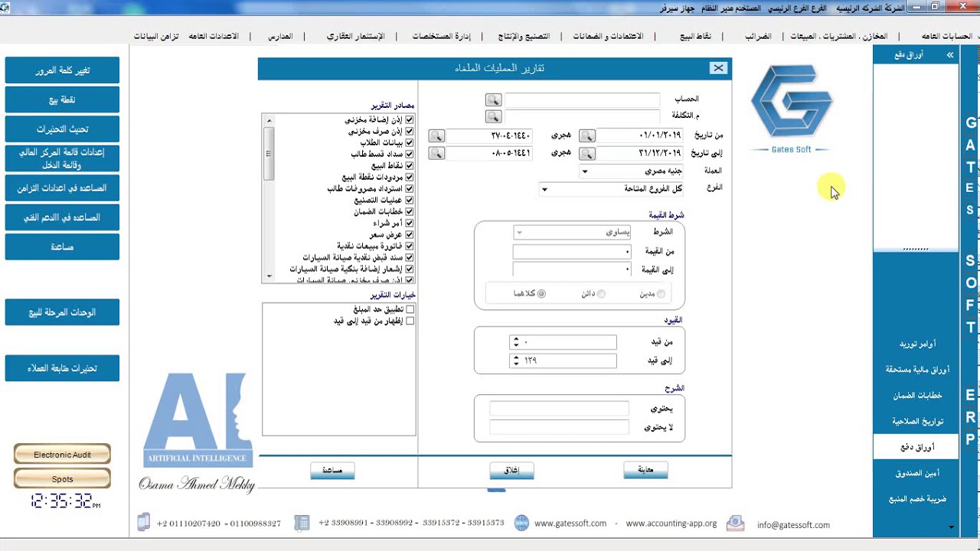Viewport: 980px width, 551px height.
Task: Click mail icon beside info@gatessoft.com
Action: [x=735, y=523]
